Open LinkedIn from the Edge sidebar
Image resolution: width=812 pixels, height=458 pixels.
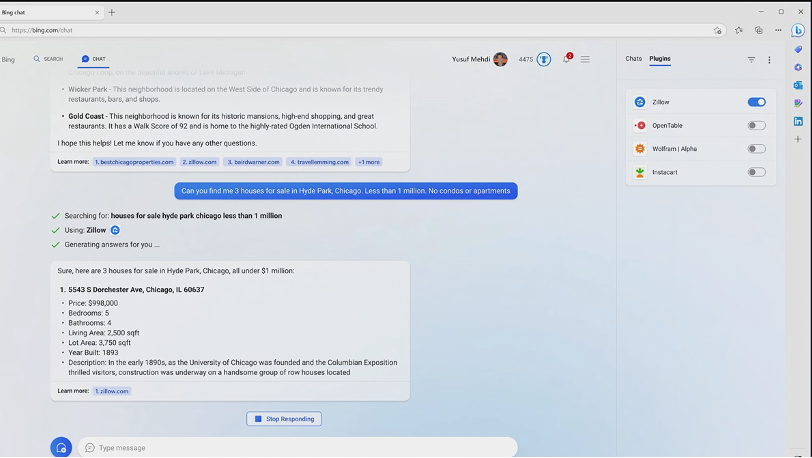[x=798, y=121]
